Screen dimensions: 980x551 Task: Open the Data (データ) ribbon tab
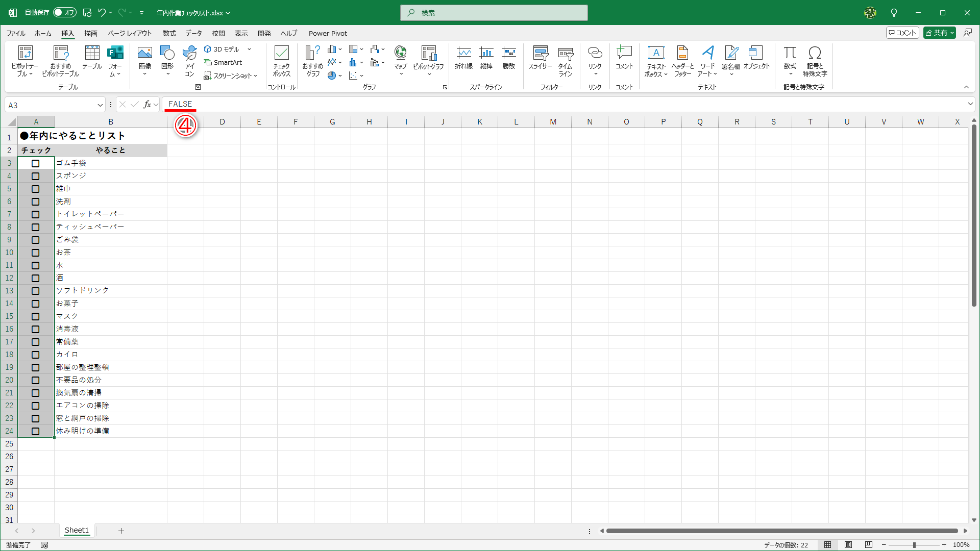click(x=193, y=33)
